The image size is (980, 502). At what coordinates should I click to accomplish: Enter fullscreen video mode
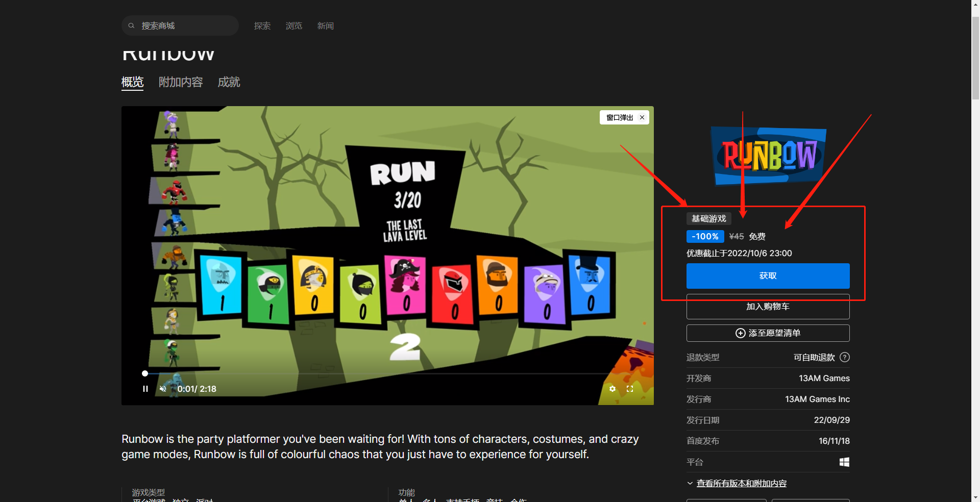click(630, 389)
